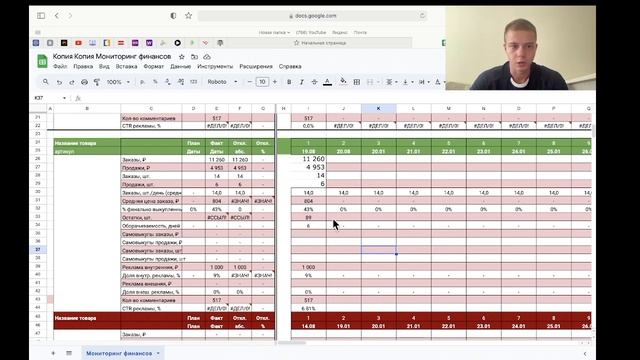
Task: Add a new sheet with plus button
Action: point(53,353)
